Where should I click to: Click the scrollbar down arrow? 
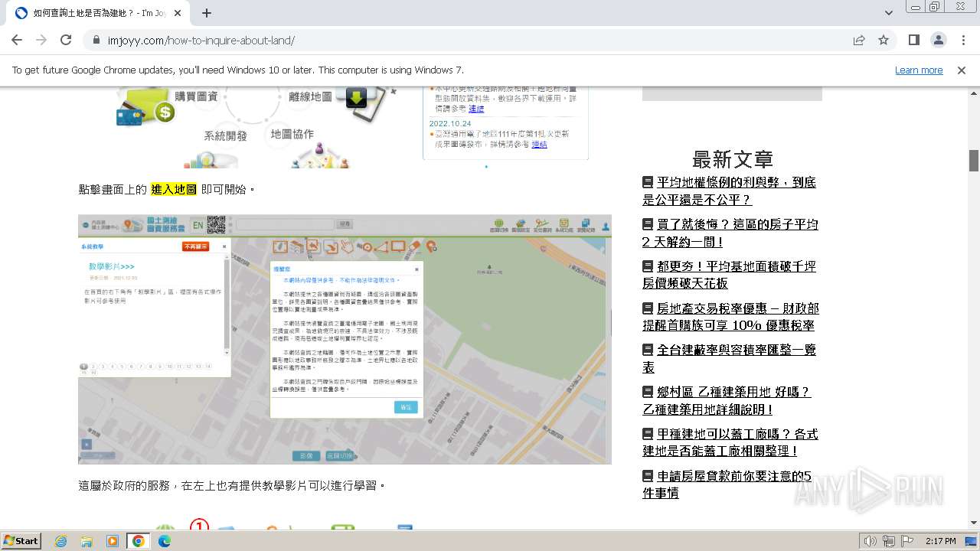[x=974, y=523]
